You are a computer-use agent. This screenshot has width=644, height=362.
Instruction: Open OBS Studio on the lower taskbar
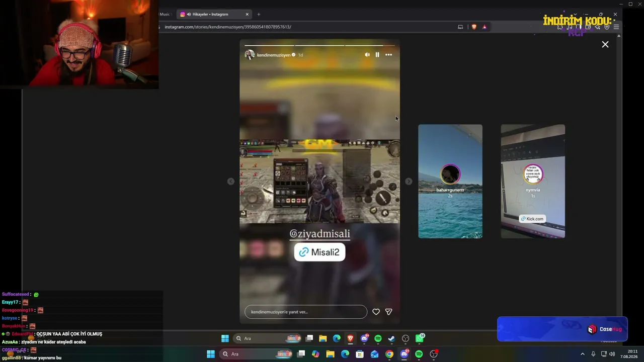tap(434, 354)
